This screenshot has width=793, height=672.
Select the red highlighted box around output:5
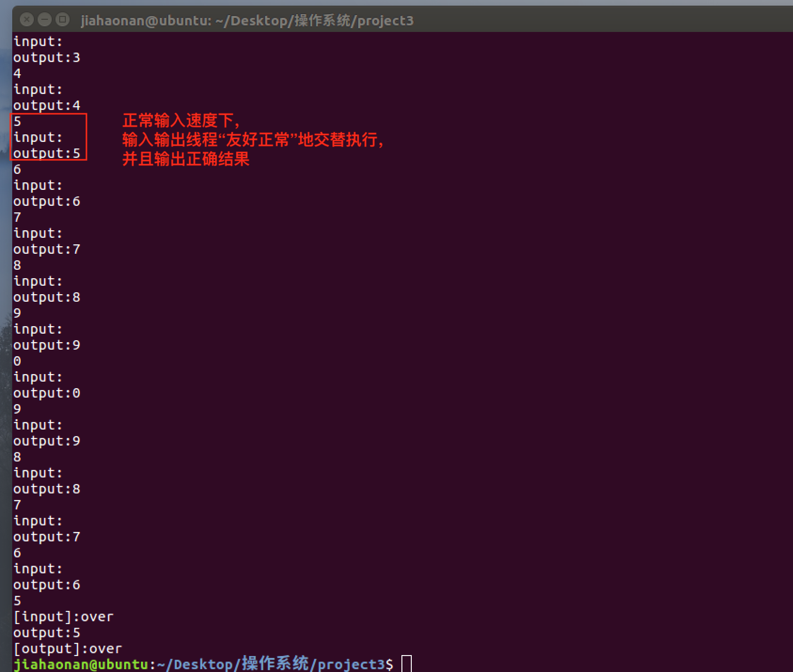click(x=47, y=137)
